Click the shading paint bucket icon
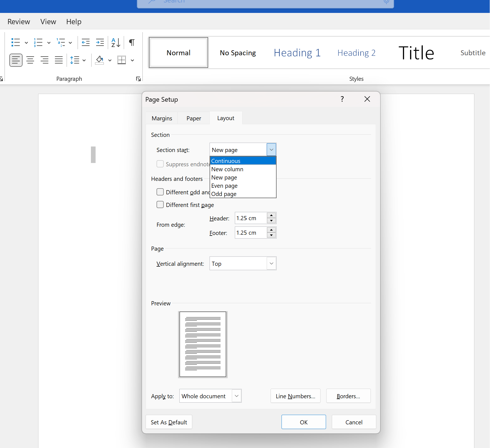490x448 pixels. (99, 60)
